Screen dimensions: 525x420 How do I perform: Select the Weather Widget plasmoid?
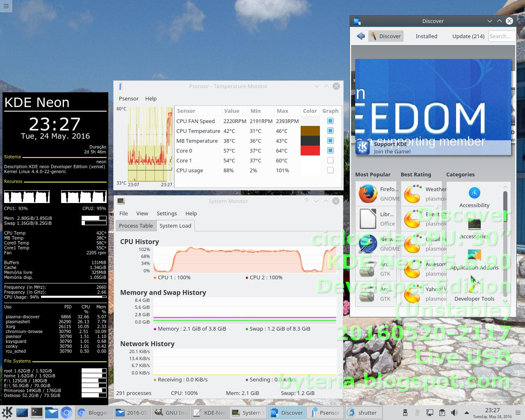coord(422,194)
